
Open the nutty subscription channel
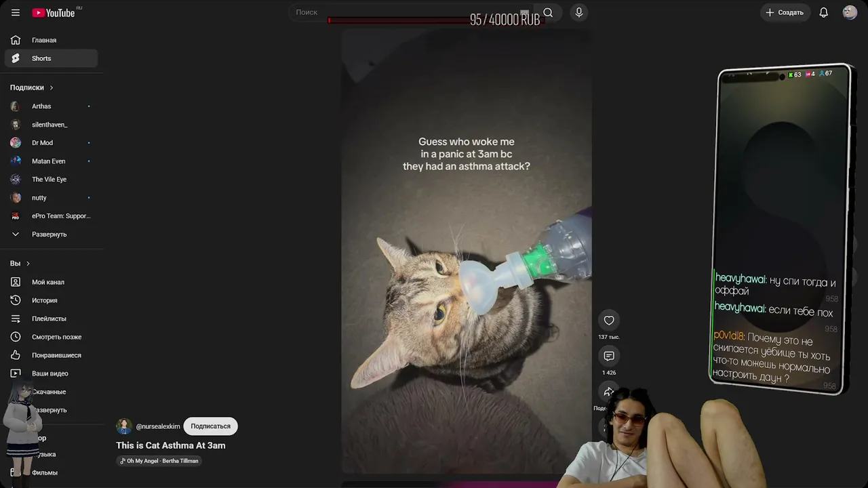coord(52,198)
